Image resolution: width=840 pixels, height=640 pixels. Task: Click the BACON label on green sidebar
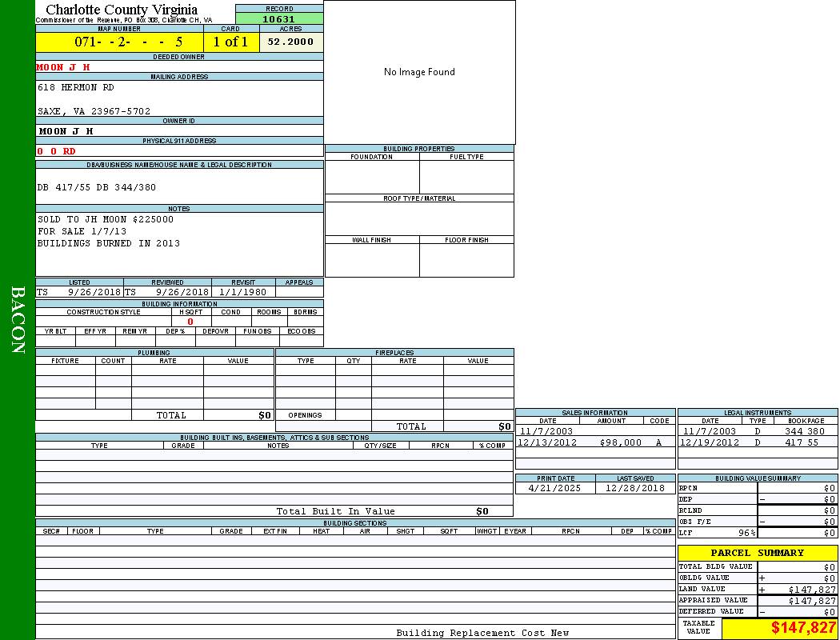[18, 320]
